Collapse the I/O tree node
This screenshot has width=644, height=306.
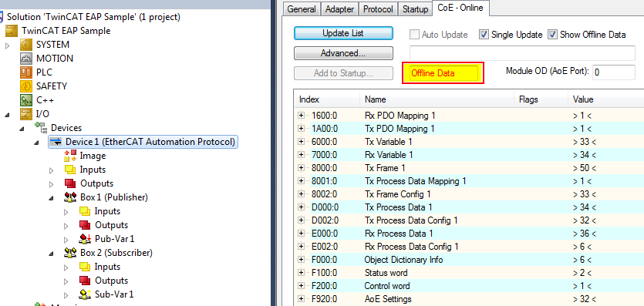click(x=8, y=114)
